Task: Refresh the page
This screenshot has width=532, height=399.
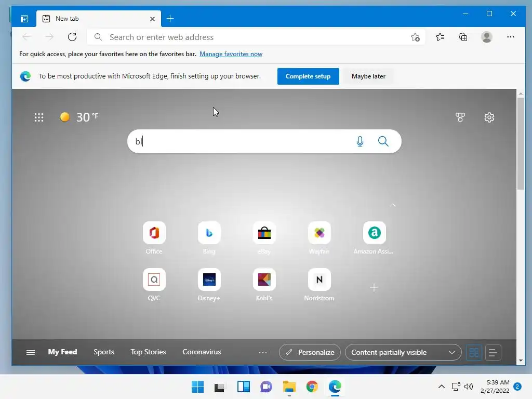Action: tap(72, 37)
